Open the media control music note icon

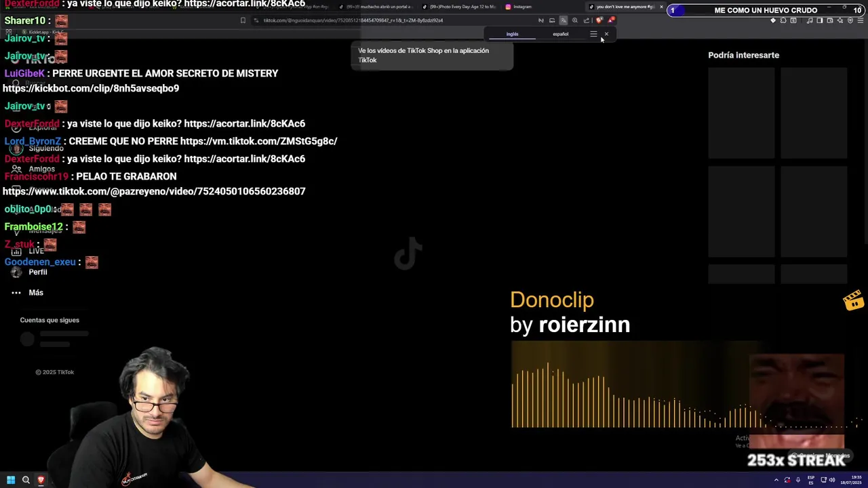(809, 20)
